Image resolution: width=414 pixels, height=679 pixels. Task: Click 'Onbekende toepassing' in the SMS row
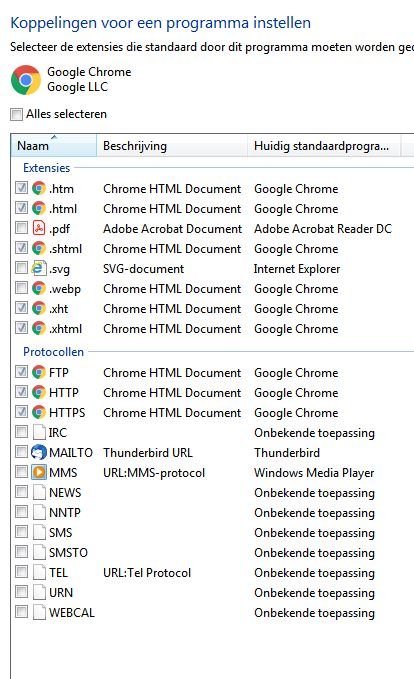(314, 533)
